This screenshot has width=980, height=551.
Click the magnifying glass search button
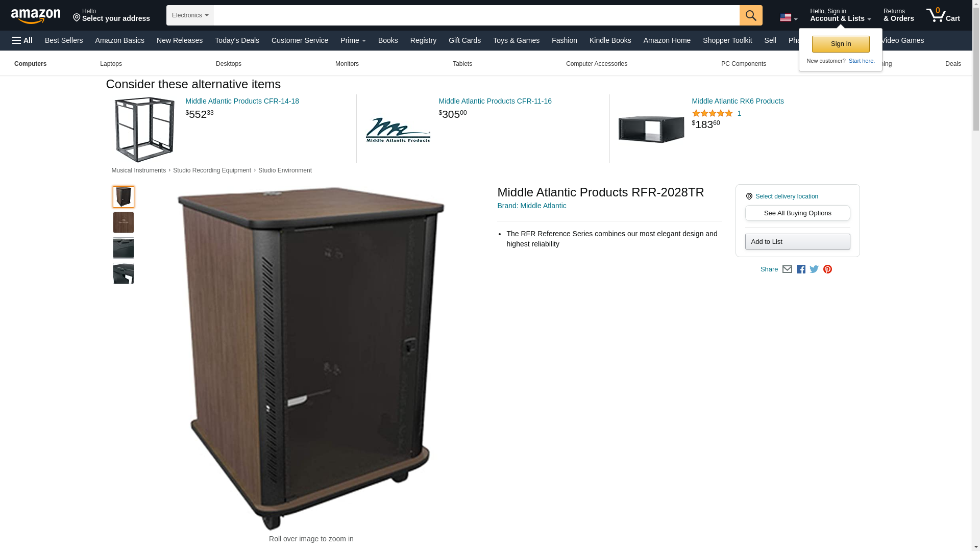[750, 15]
